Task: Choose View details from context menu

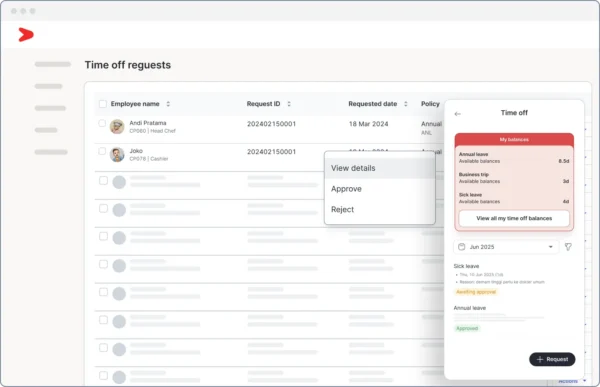Action: pos(380,168)
